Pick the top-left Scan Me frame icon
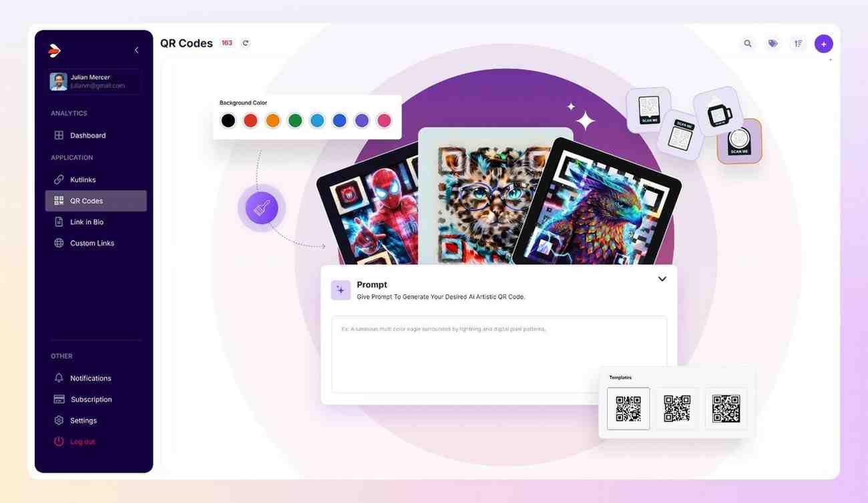This screenshot has width=868, height=503. click(x=648, y=110)
